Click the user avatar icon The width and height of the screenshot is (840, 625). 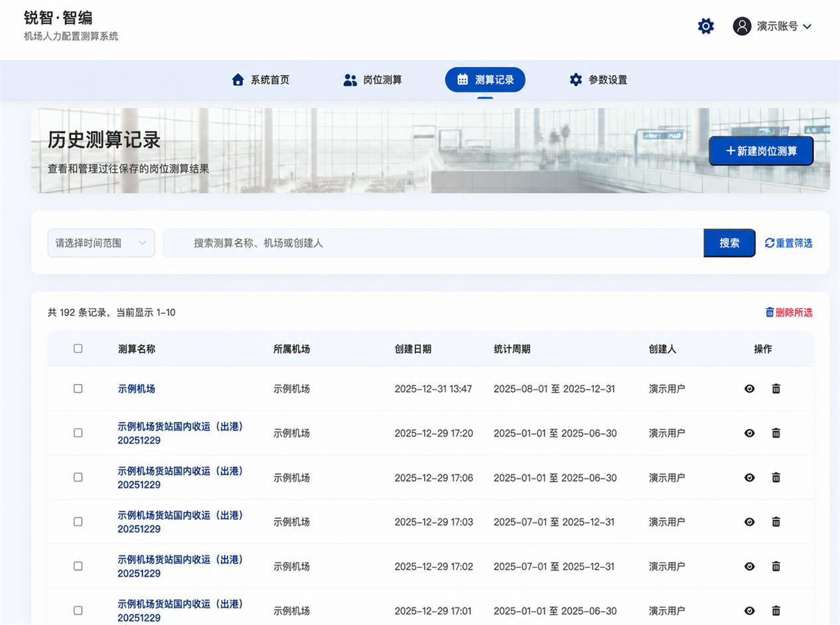pos(742,27)
